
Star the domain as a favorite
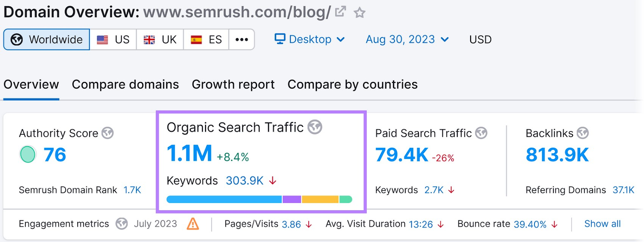(x=359, y=13)
